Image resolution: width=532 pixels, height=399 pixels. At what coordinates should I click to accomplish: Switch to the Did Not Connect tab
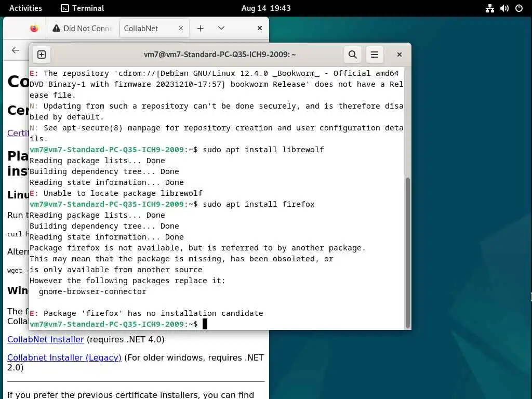click(83, 29)
